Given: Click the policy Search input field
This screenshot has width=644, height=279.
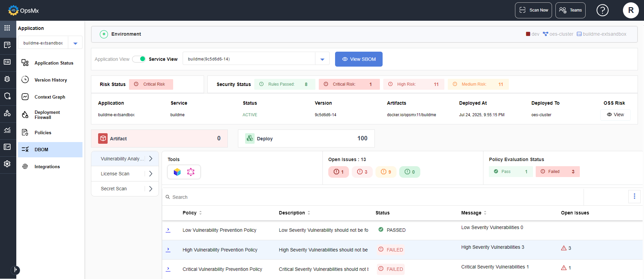Looking at the screenshot, I should [373, 197].
